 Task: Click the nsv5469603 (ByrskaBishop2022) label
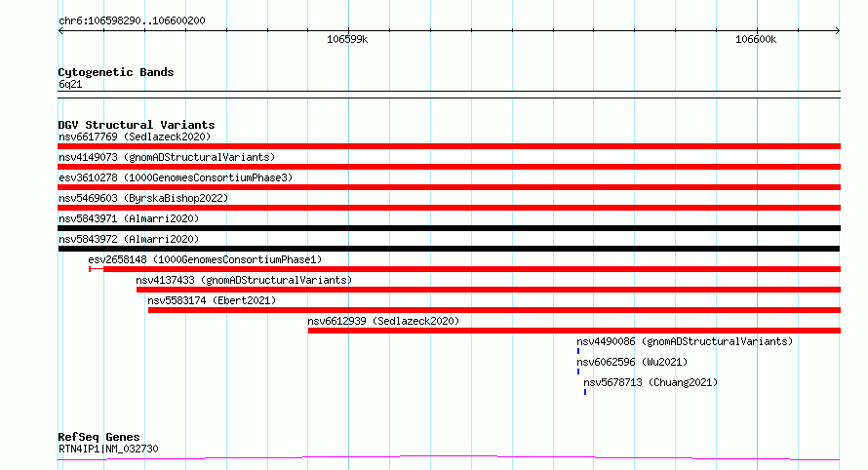143,198
